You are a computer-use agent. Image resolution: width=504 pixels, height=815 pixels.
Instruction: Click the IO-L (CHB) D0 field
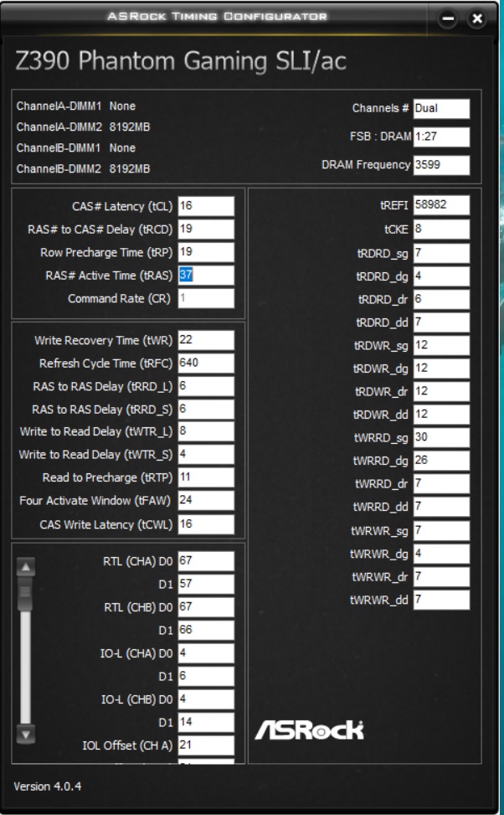(206, 699)
